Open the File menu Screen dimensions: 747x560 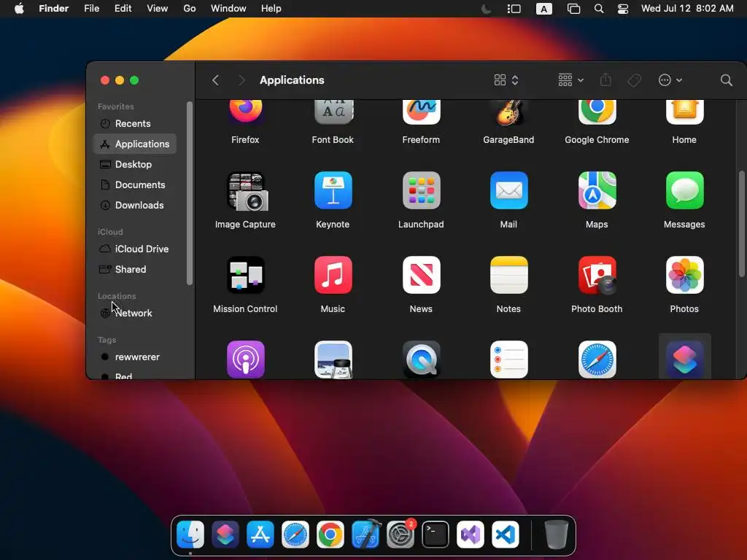point(91,9)
